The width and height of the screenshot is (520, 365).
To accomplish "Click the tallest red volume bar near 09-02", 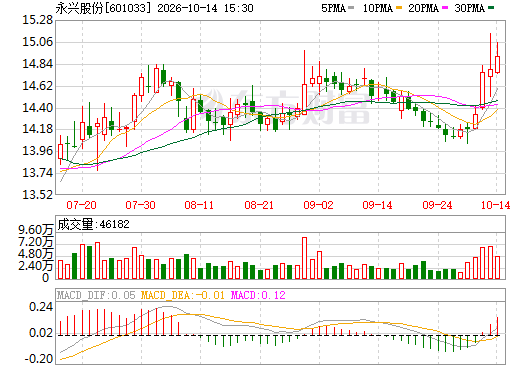I will pos(304,258).
